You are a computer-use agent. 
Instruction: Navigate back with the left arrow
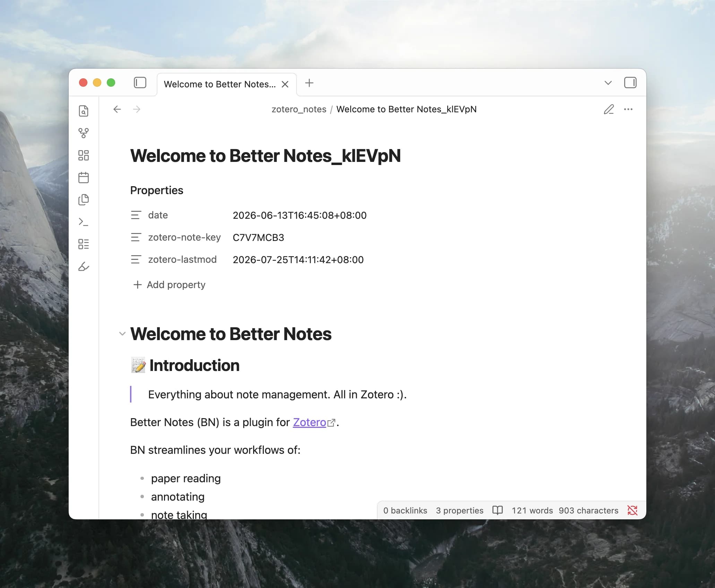(117, 110)
